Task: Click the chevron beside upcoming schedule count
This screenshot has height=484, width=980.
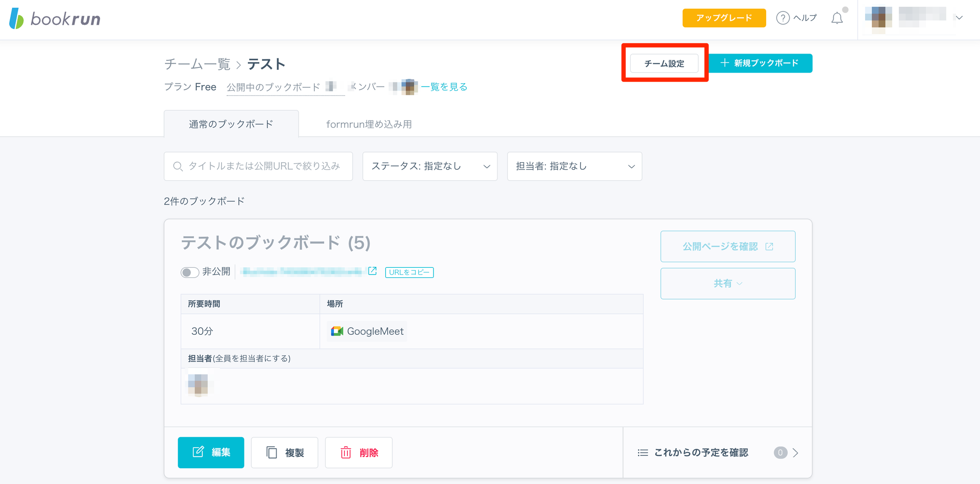Action: point(795,452)
